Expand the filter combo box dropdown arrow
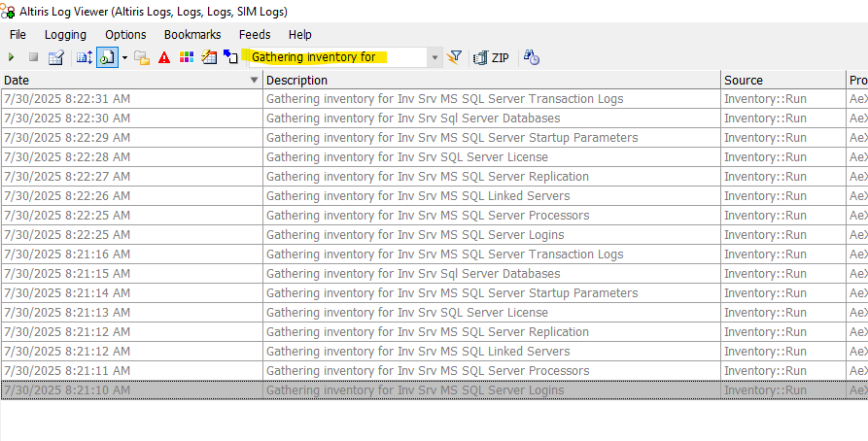 coord(434,57)
